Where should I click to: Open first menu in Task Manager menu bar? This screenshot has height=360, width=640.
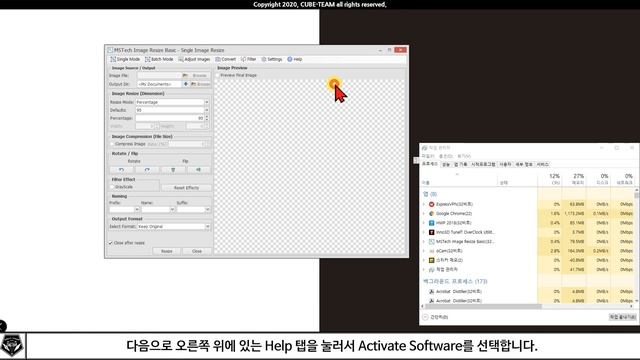(427, 156)
